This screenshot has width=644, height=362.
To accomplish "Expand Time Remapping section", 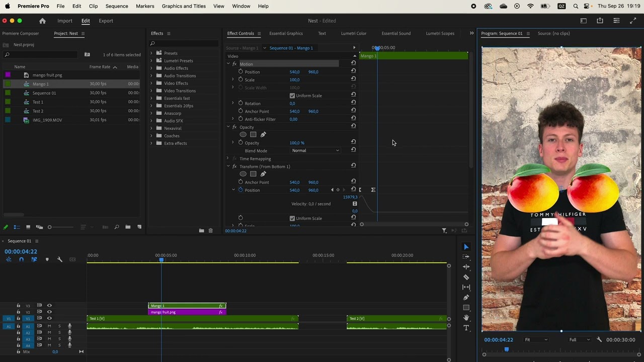I will tap(228, 158).
